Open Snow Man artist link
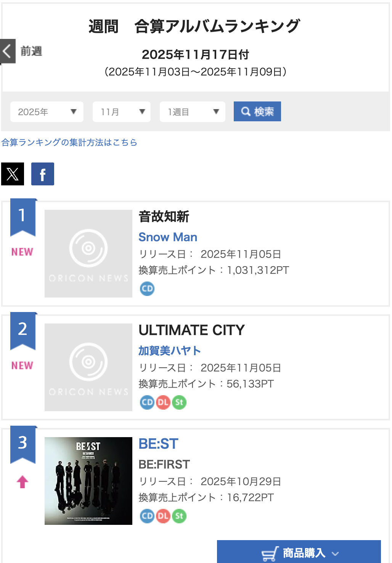 point(168,237)
